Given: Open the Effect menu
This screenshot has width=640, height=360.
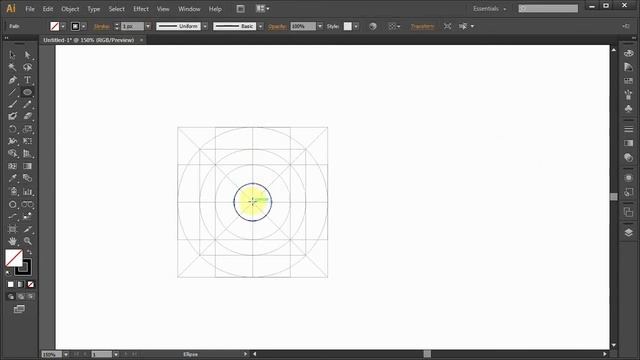Looking at the screenshot, I should coord(141,9).
